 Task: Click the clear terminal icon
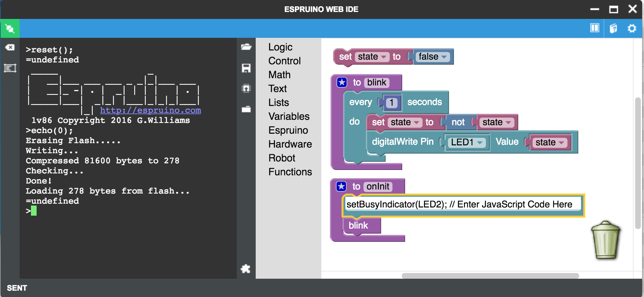pos(10,47)
